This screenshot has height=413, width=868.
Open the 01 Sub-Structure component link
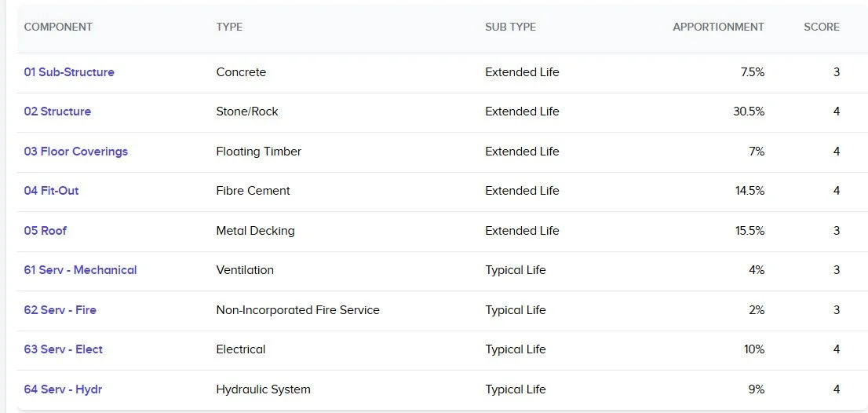click(69, 72)
